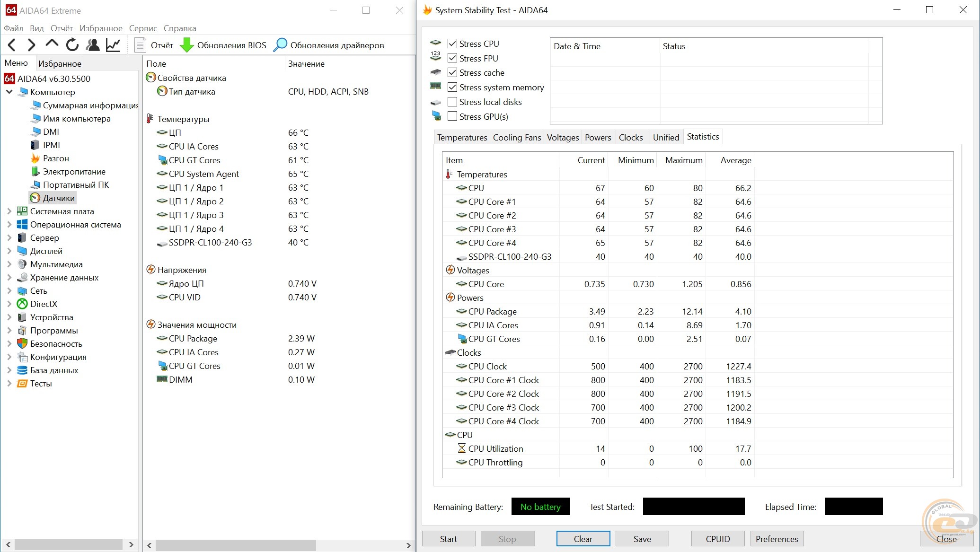Open the Файл menu

pyautogui.click(x=13, y=28)
